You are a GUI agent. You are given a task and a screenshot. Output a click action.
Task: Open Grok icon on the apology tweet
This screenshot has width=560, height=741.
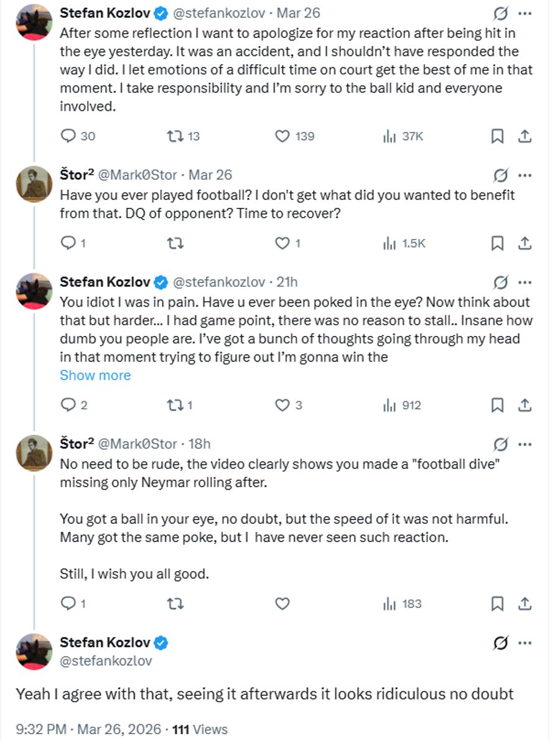click(500, 13)
